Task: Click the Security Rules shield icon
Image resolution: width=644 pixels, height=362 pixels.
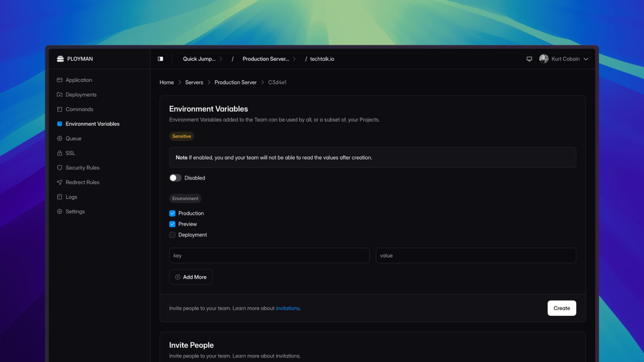Action: click(60, 168)
